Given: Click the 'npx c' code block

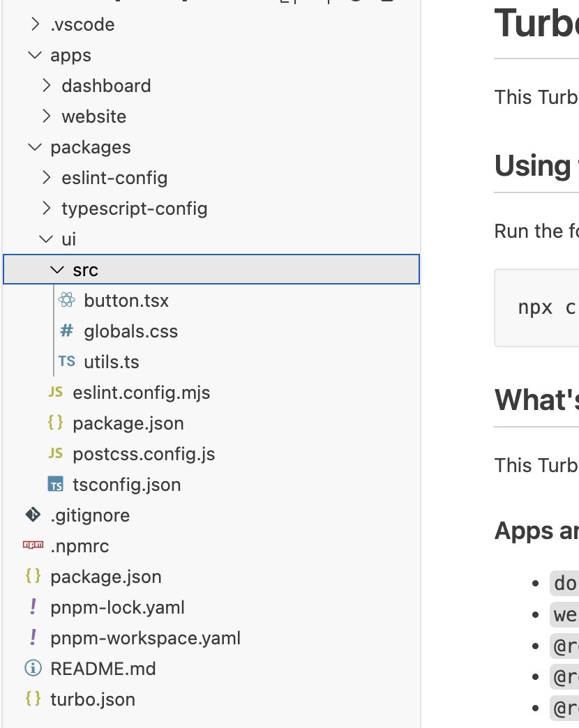Looking at the screenshot, I should point(536,308).
